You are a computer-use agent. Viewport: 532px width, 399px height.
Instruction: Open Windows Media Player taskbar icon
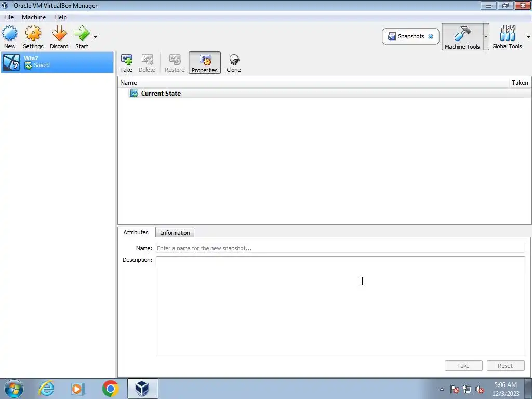pos(78,389)
